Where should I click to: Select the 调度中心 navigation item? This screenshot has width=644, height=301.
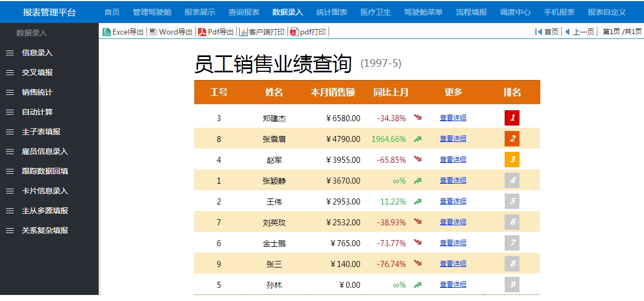pyautogui.click(x=515, y=12)
